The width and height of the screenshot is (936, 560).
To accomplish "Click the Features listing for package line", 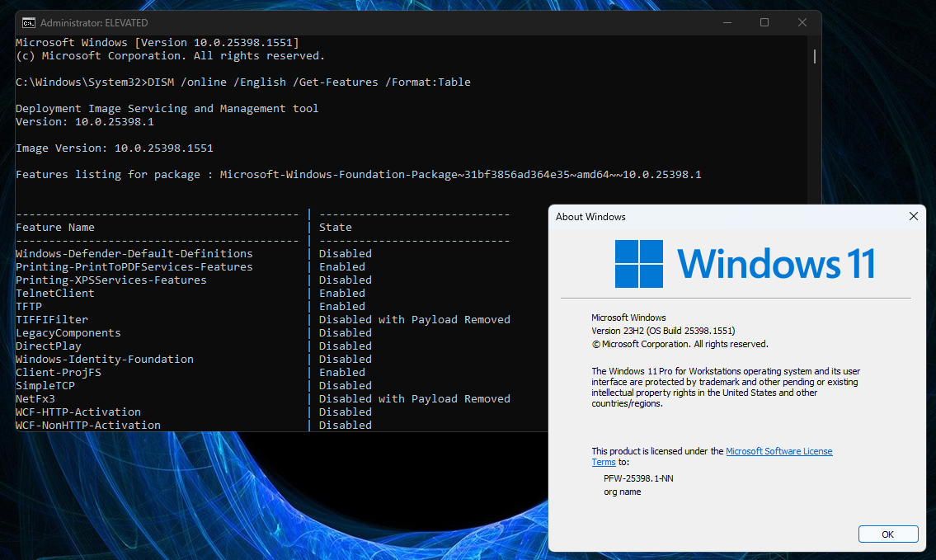I will [358, 174].
